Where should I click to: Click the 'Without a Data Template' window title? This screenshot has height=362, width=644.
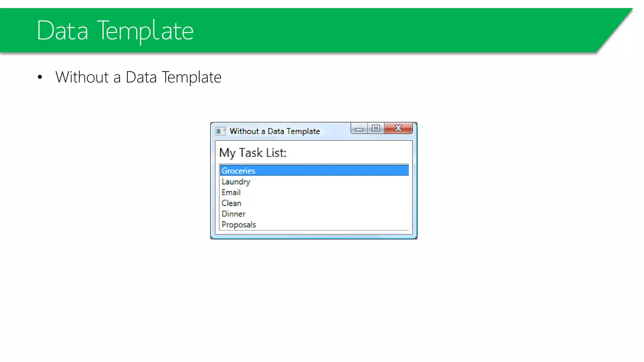click(275, 131)
